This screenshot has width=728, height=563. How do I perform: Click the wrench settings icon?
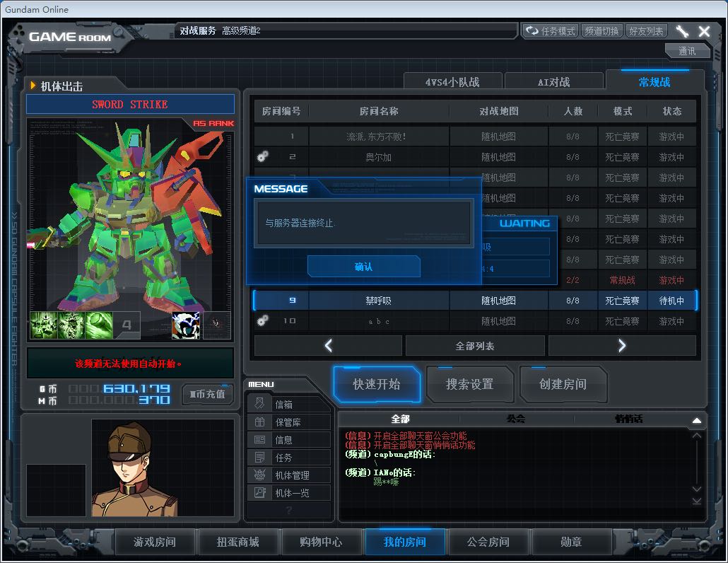coord(682,31)
